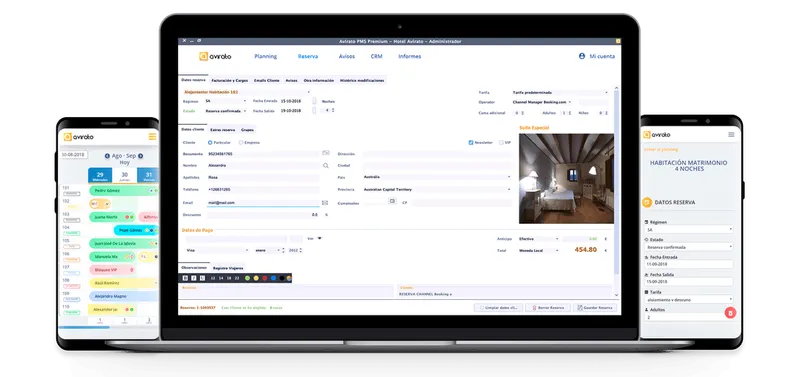The image size is (800, 377).
Task: Tap the orange Datos Reserva icon on the right phone
Action: point(647,203)
